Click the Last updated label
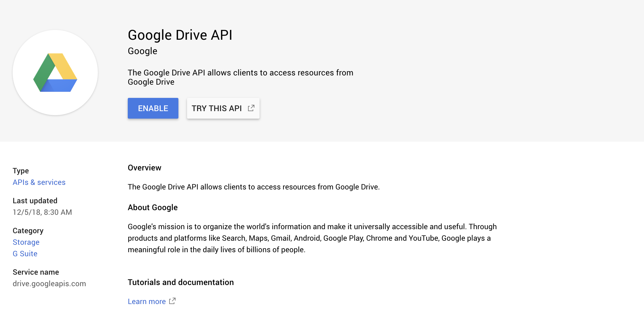 (x=35, y=201)
